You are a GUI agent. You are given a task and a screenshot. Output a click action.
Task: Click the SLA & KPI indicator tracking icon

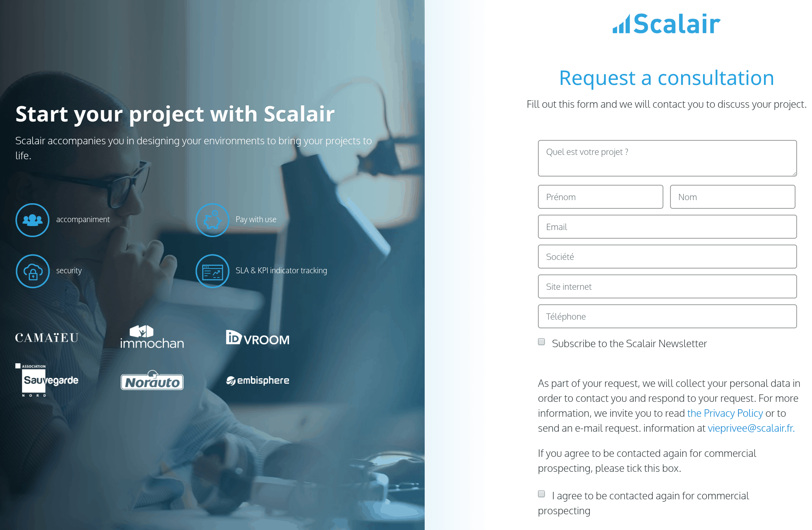click(x=212, y=271)
